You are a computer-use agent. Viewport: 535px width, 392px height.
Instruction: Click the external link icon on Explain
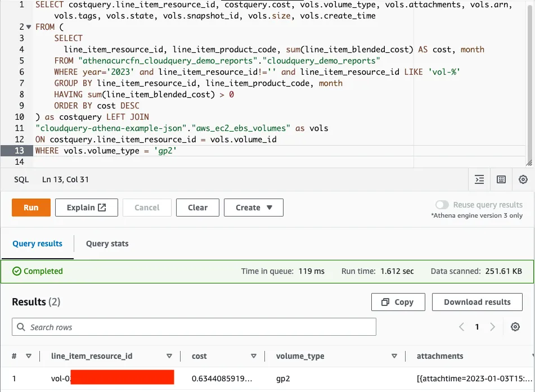(x=102, y=208)
